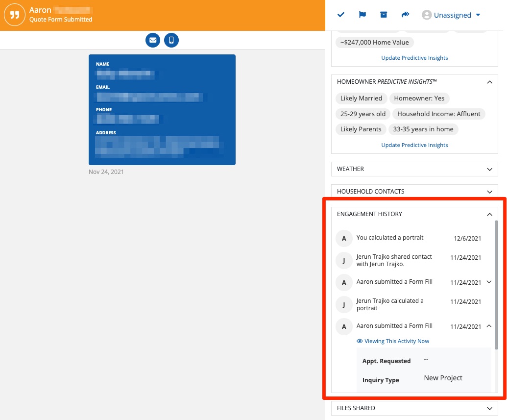Expand the Files Shared section
Viewport: 507px width, 420px height.
click(489, 408)
